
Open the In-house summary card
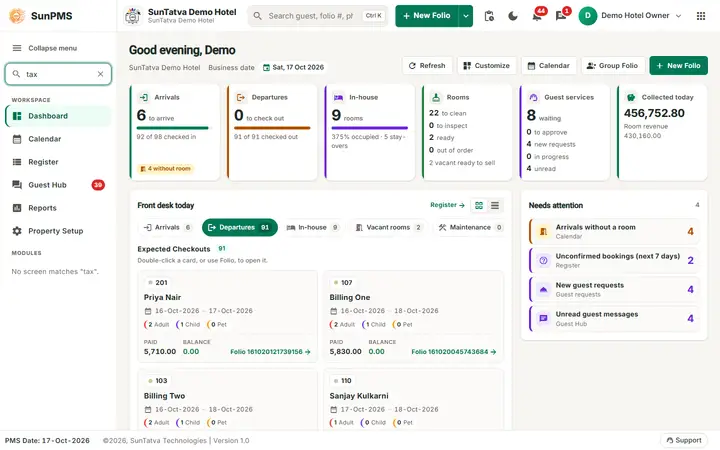click(370, 132)
